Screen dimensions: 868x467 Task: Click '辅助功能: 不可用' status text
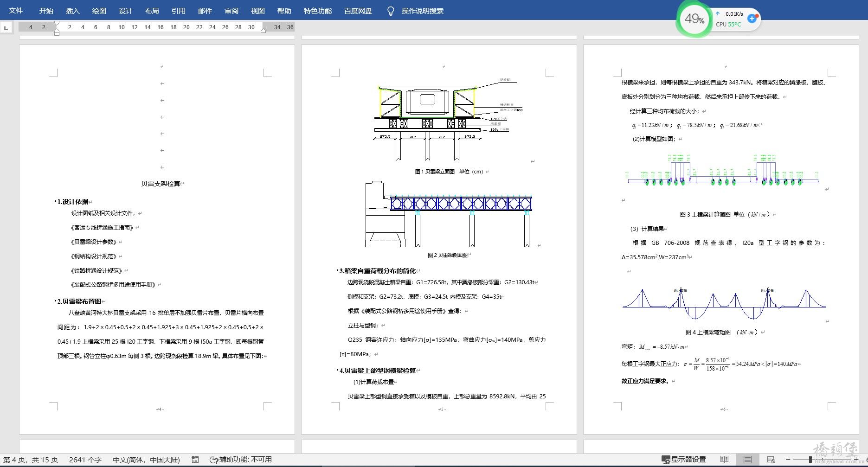coord(245,460)
